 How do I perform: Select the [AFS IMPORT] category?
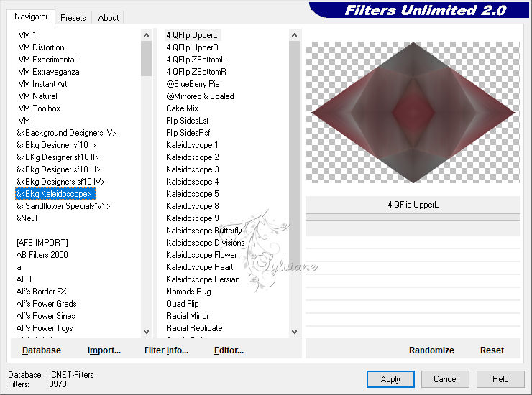42,243
